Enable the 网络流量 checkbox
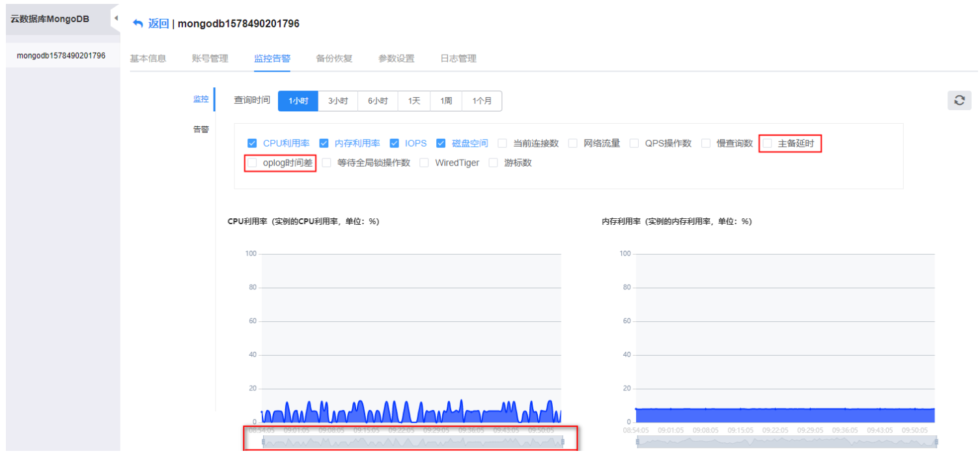This screenshot has height=460, width=980. point(572,143)
